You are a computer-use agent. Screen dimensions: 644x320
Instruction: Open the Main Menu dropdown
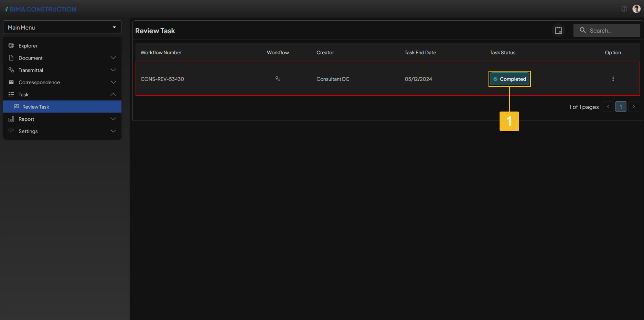coord(62,28)
